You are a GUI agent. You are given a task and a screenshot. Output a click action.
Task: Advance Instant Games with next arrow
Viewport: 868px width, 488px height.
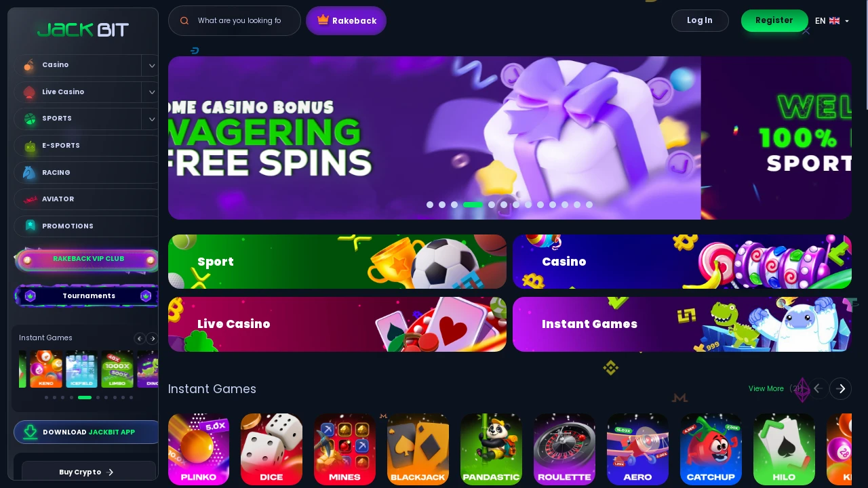[840, 388]
